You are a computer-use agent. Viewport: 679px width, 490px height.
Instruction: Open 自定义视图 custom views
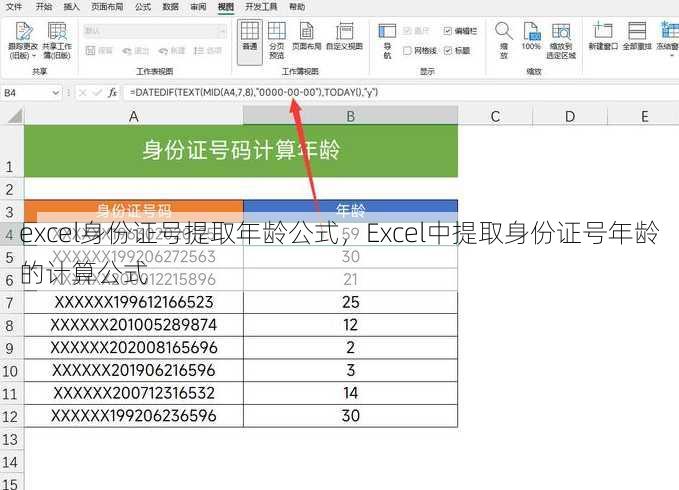(344, 36)
